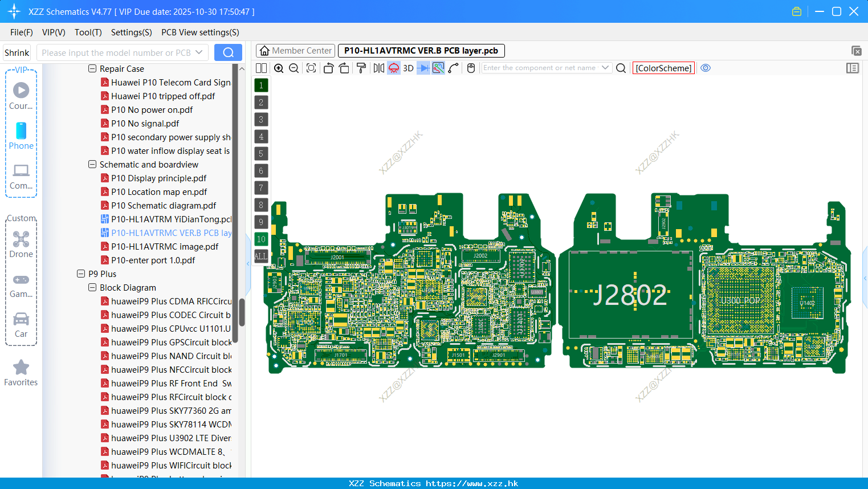Click the J2802 component on board
The height and width of the screenshot is (489, 868).
click(630, 295)
